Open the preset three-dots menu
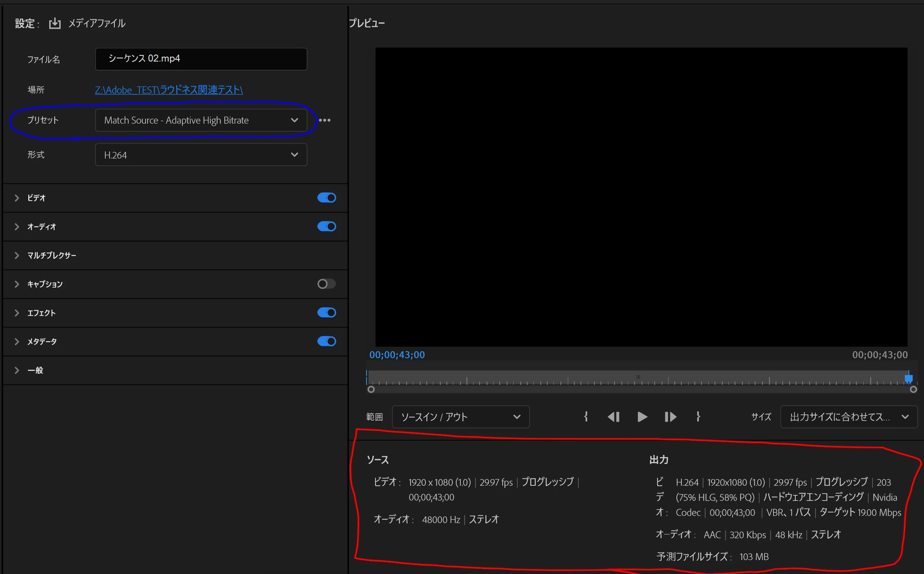This screenshot has width=924, height=574. (x=325, y=120)
